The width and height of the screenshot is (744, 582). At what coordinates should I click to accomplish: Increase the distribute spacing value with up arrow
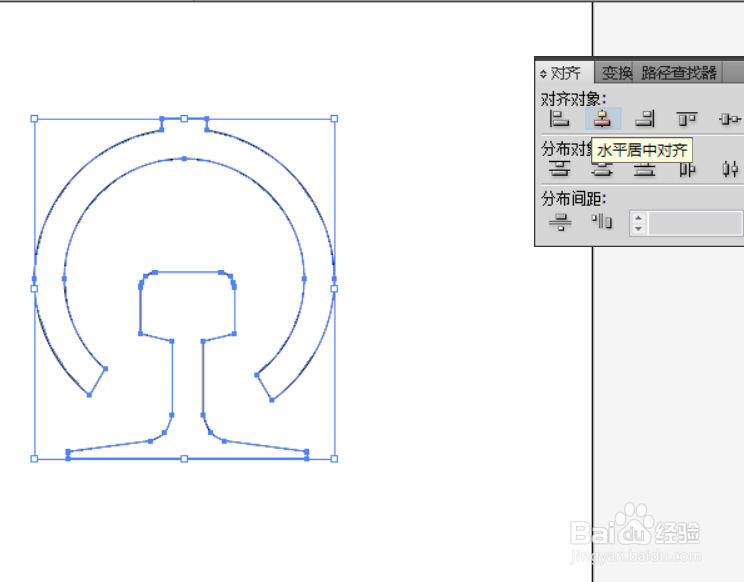tap(639, 218)
